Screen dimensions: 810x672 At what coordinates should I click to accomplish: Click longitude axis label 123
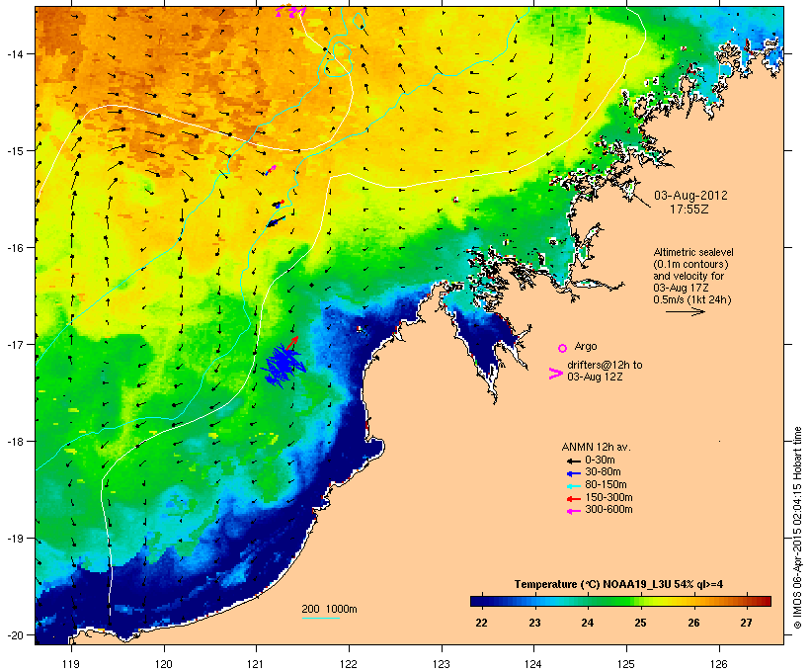(442, 664)
